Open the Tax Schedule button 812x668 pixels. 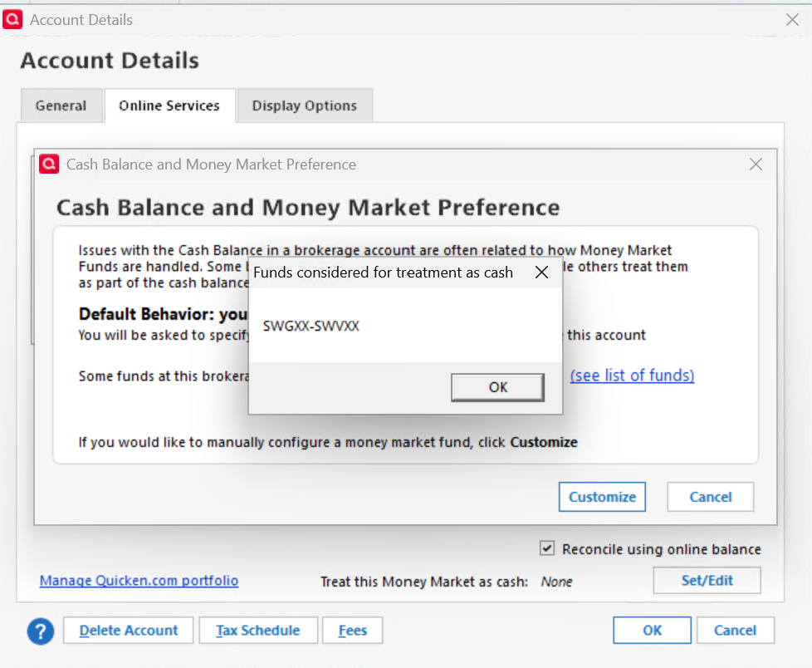[258, 630]
